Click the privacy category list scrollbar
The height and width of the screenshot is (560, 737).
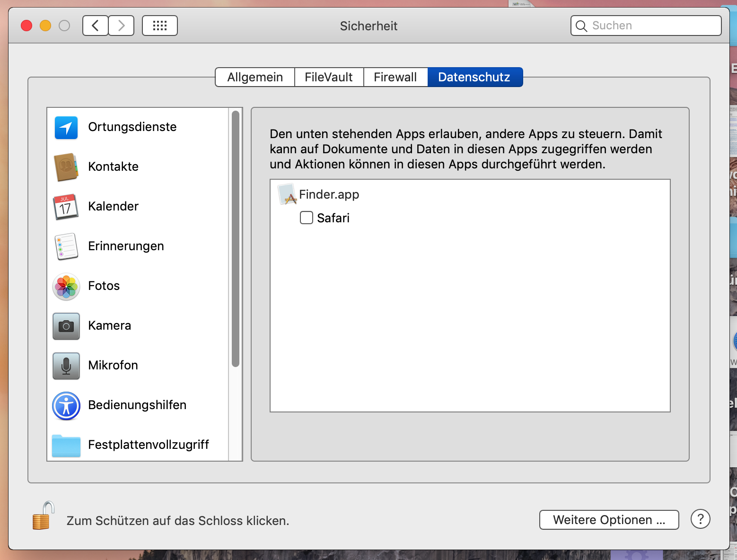tap(236, 239)
